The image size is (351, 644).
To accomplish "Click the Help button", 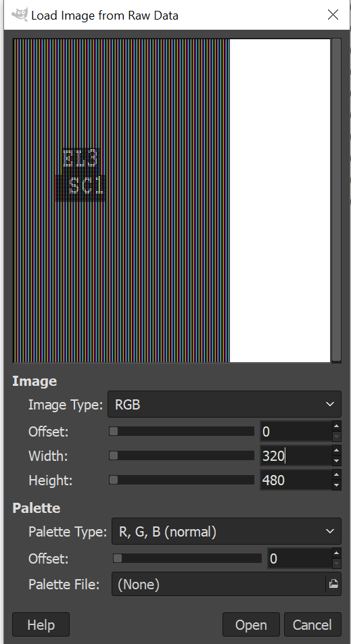I will coord(41,624).
